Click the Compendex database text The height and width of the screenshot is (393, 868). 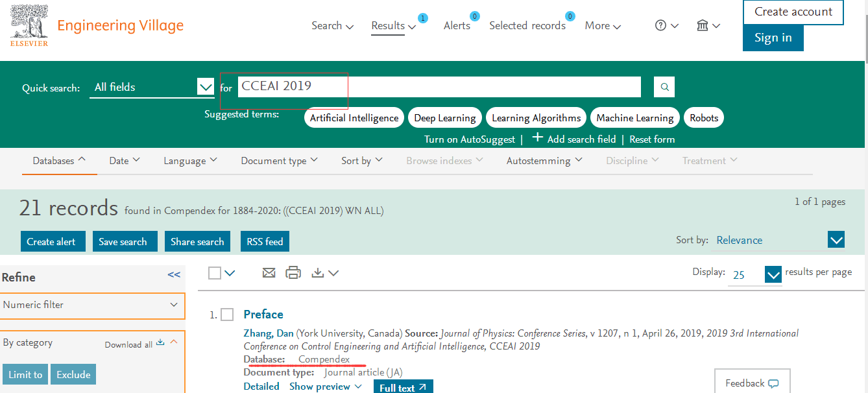[x=324, y=359]
